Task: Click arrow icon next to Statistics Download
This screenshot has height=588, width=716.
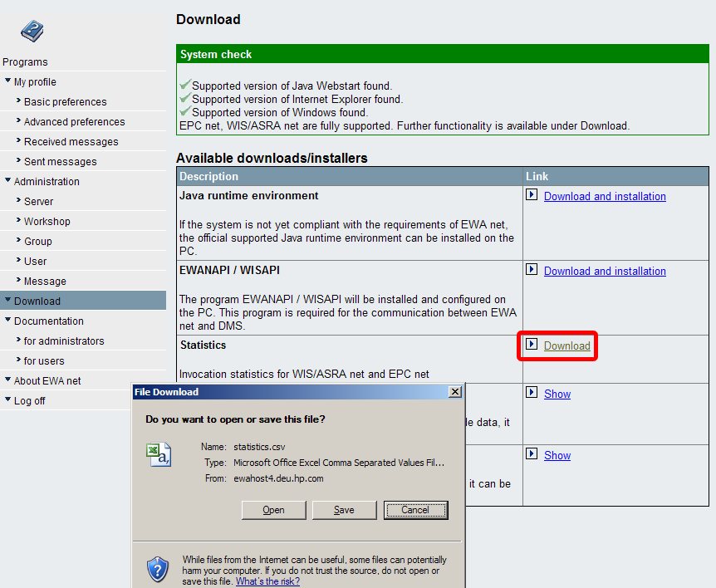Action: (x=532, y=345)
